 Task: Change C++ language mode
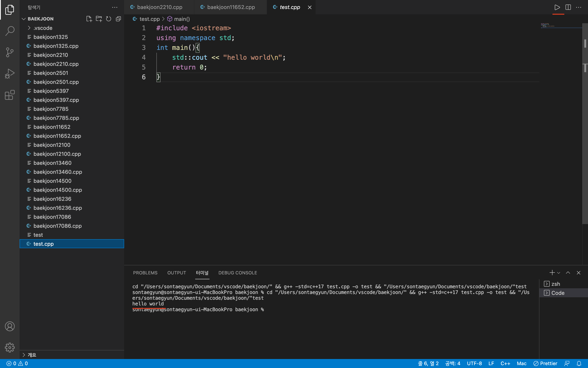coord(505,363)
